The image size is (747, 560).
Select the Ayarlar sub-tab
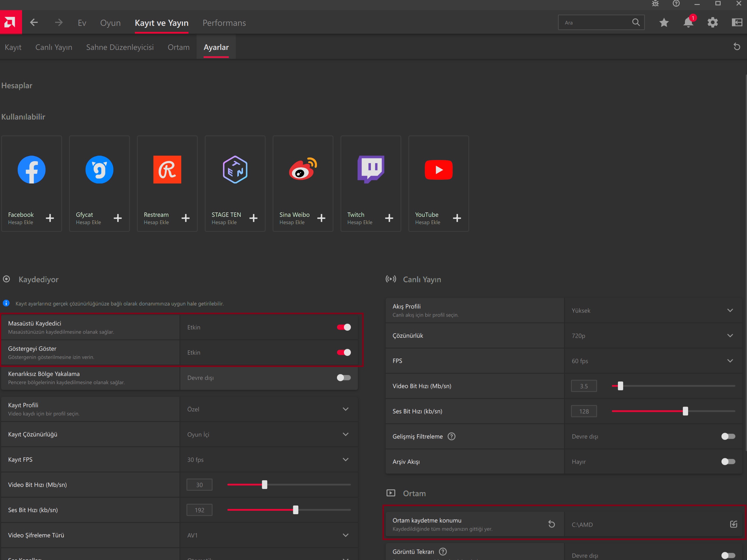(x=216, y=47)
